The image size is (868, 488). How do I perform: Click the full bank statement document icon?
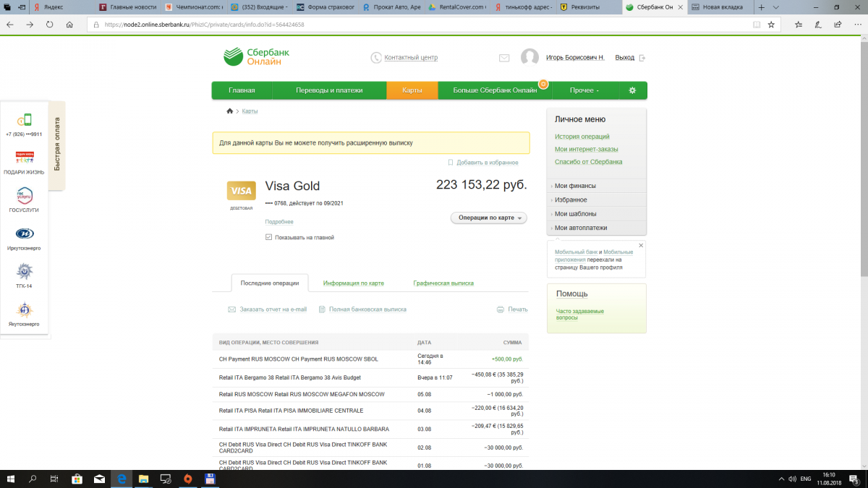click(x=322, y=309)
